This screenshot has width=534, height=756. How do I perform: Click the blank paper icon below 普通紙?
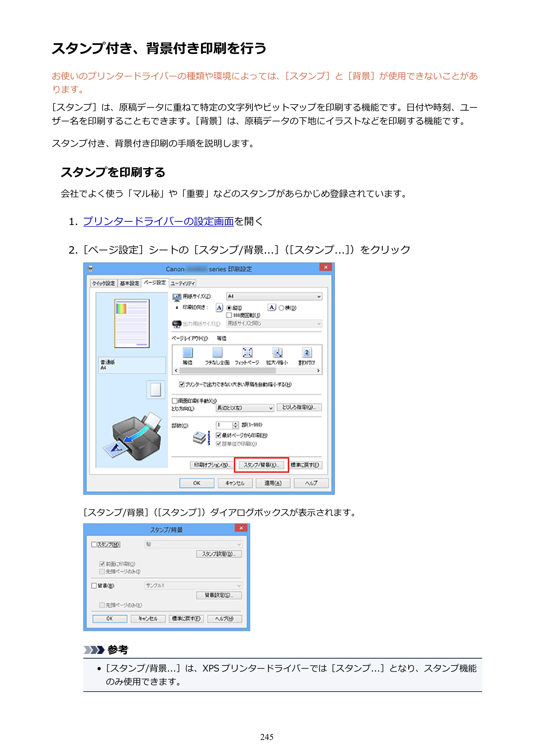[156, 390]
